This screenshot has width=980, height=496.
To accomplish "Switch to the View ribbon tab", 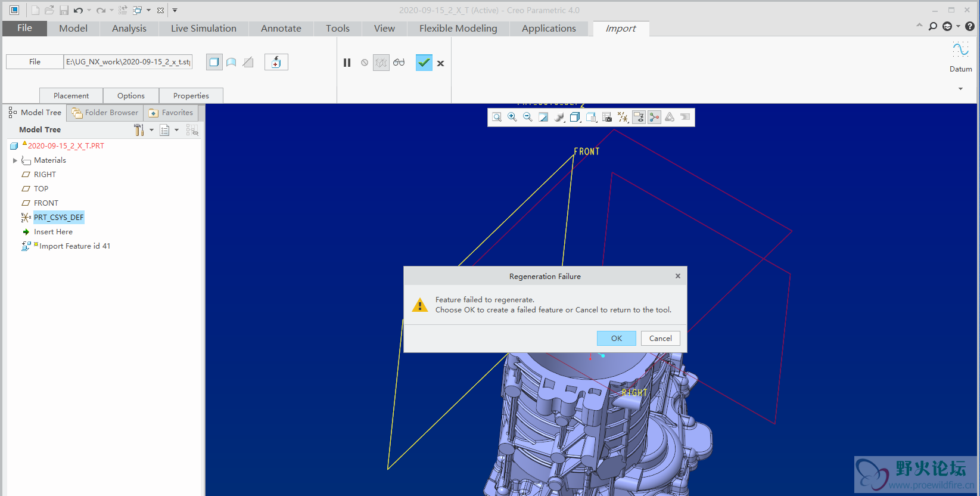I will click(x=384, y=28).
